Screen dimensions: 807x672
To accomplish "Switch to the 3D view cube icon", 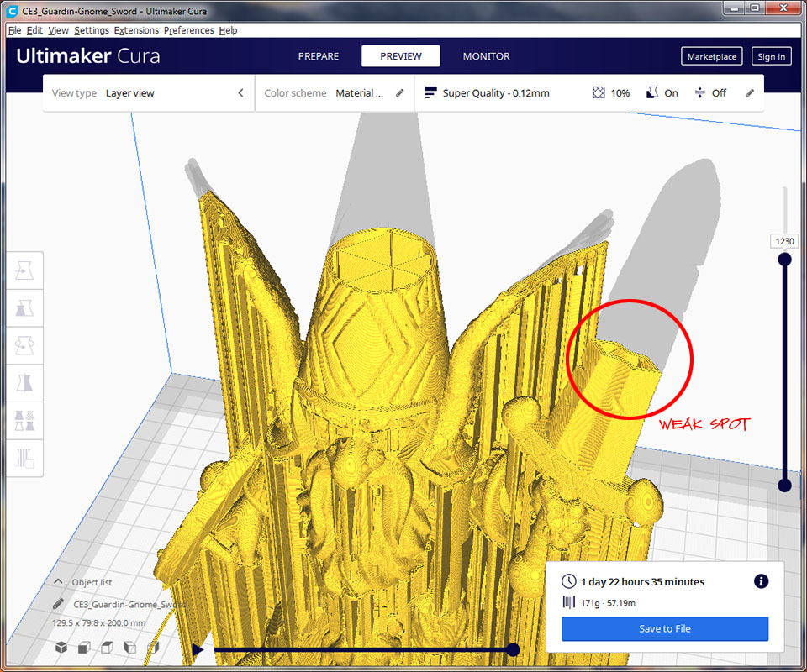I will pyautogui.click(x=62, y=648).
